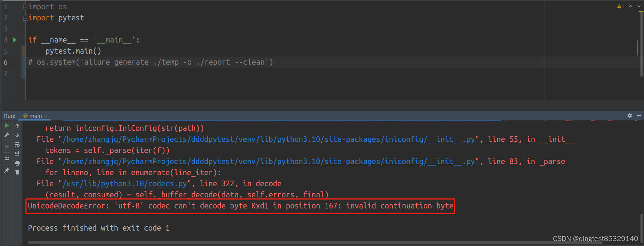The width and height of the screenshot is (644, 246).
Task: Print the console output
Action: (x=17, y=163)
